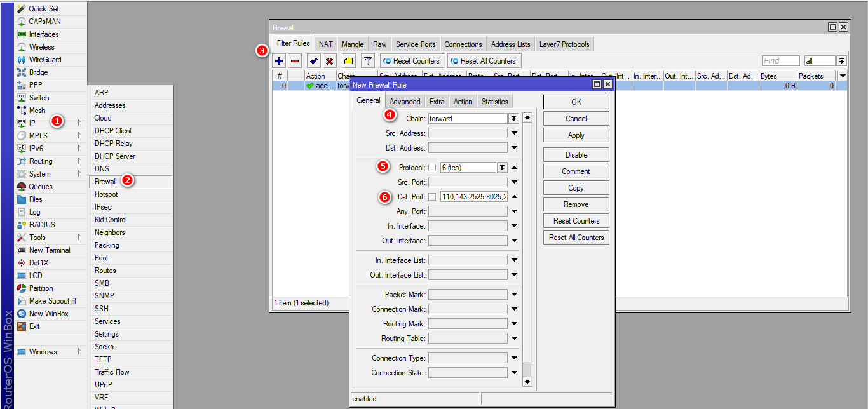Open the Chain dropdown list

[513, 119]
